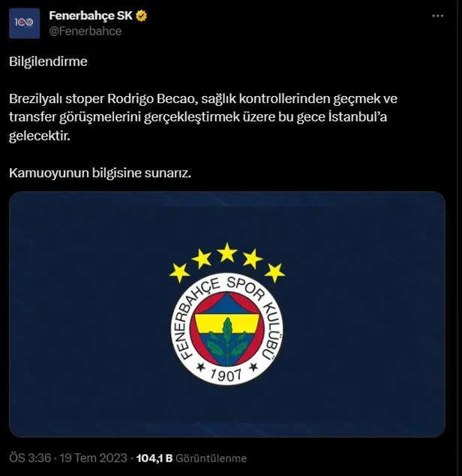The width and height of the screenshot is (462, 476).
Task: Click the name Rodrigo Becao in tweet
Action: [152, 99]
